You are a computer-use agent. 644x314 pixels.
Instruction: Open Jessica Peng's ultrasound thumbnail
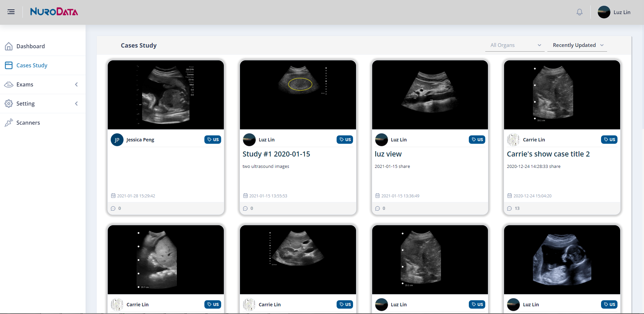click(x=166, y=95)
